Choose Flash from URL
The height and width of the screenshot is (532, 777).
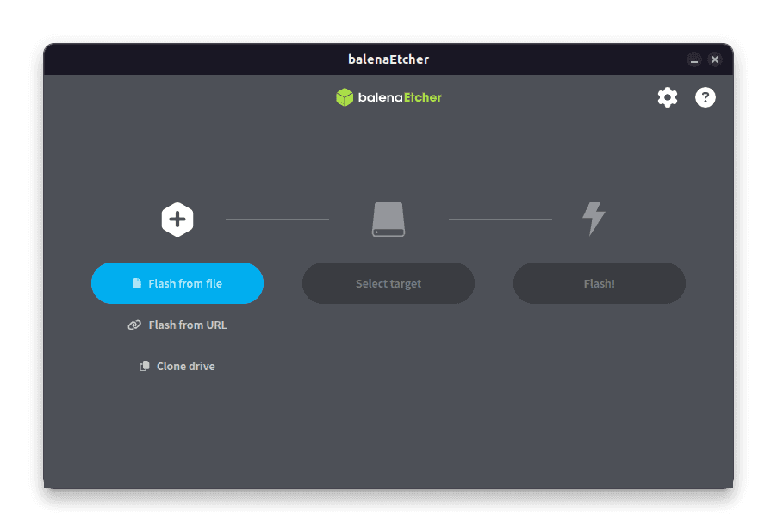(x=177, y=325)
